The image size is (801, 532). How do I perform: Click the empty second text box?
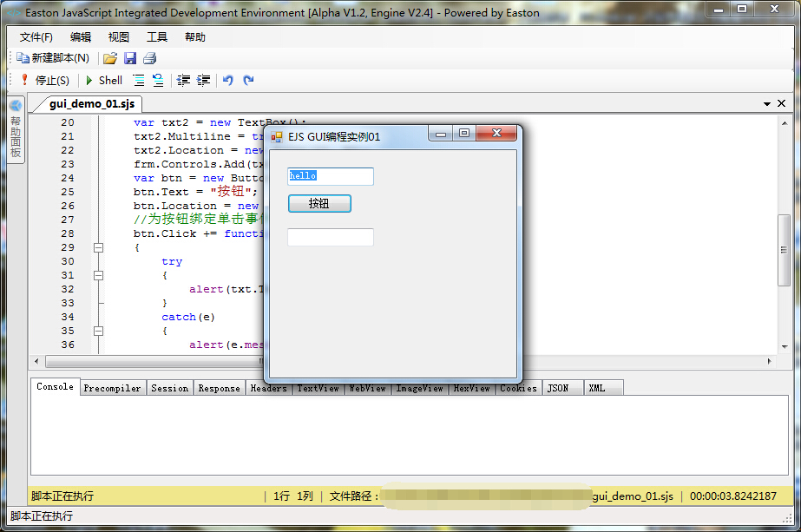pyautogui.click(x=331, y=237)
